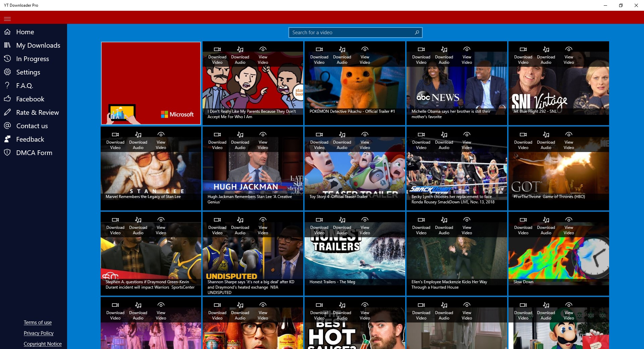View the Honest Trailers The Meg video

(x=365, y=226)
